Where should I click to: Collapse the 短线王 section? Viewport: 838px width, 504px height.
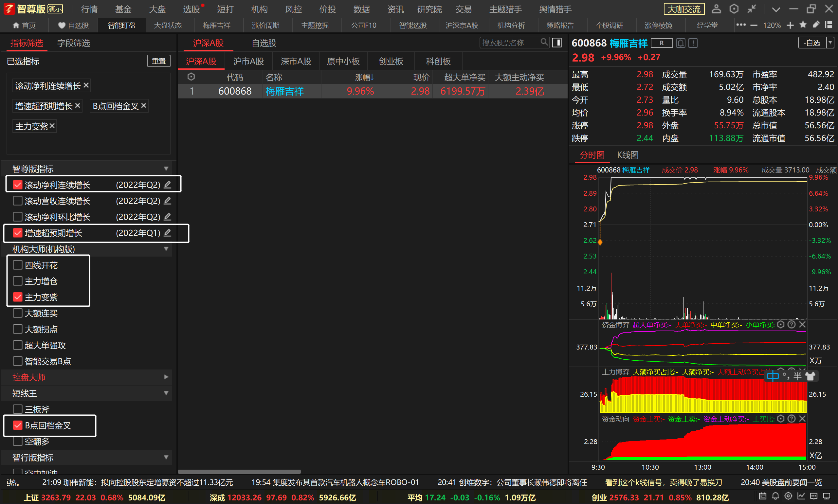(166, 393)
